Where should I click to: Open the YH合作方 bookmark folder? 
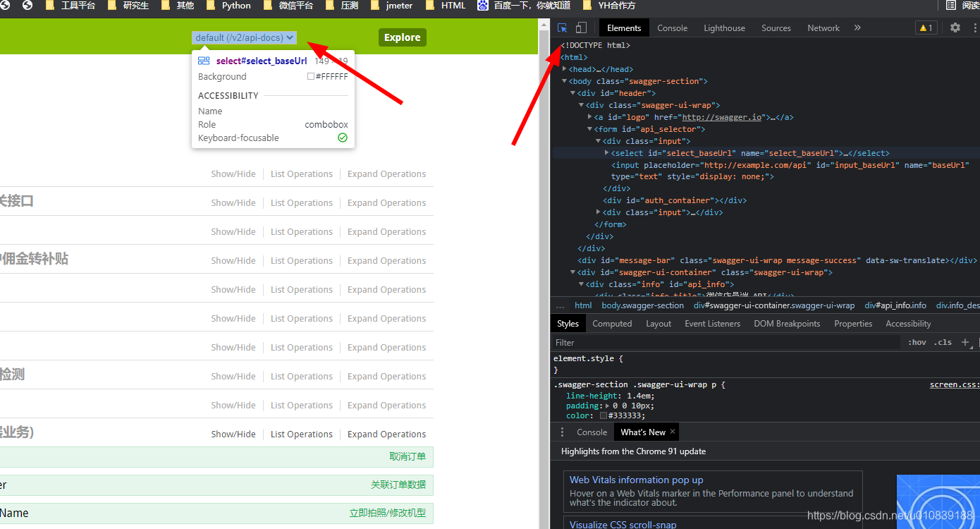pos(608,6)
